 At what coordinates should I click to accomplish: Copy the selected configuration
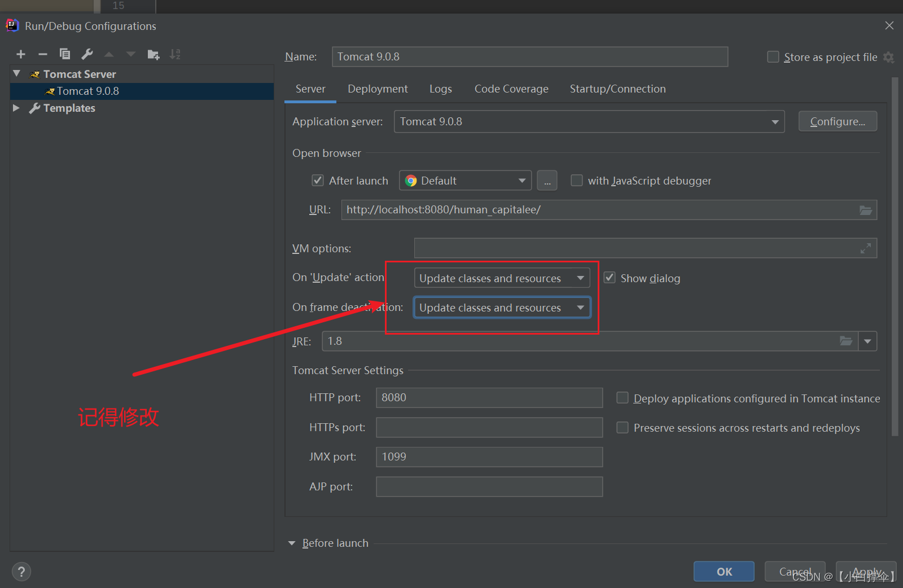[65, 54]
